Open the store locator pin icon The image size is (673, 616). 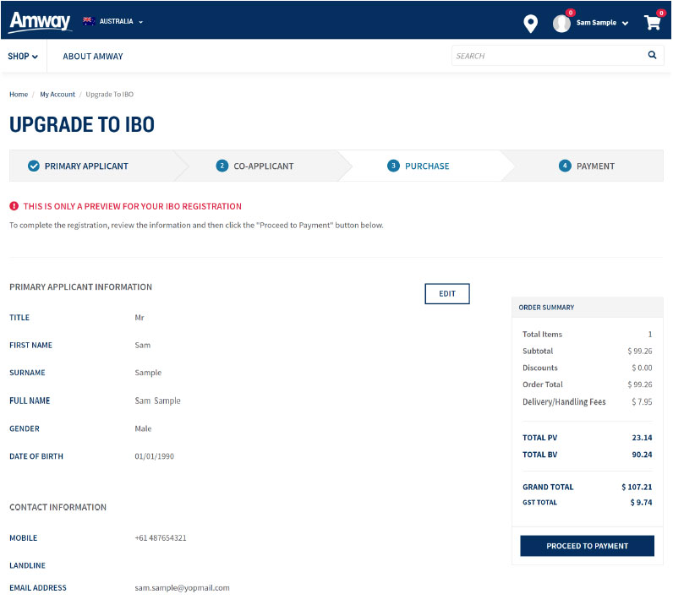[x=530, y=23]
